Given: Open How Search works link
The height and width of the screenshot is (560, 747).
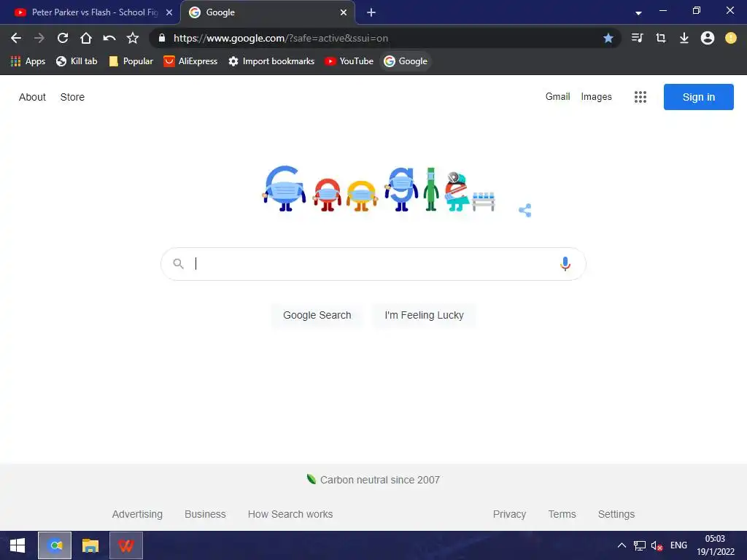Looking at the screenshot, I should point(290,514).
